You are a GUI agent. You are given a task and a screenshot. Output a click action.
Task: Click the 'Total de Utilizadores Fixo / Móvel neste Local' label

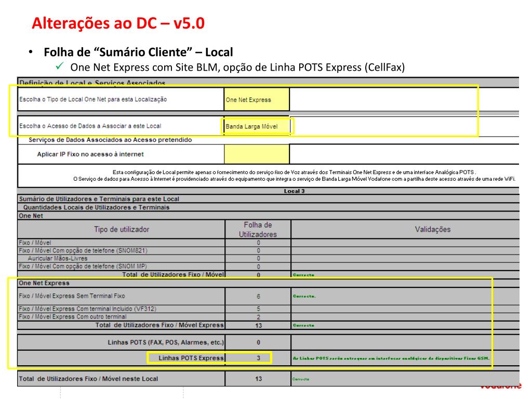pyautogui.click(x=88, y=379)
